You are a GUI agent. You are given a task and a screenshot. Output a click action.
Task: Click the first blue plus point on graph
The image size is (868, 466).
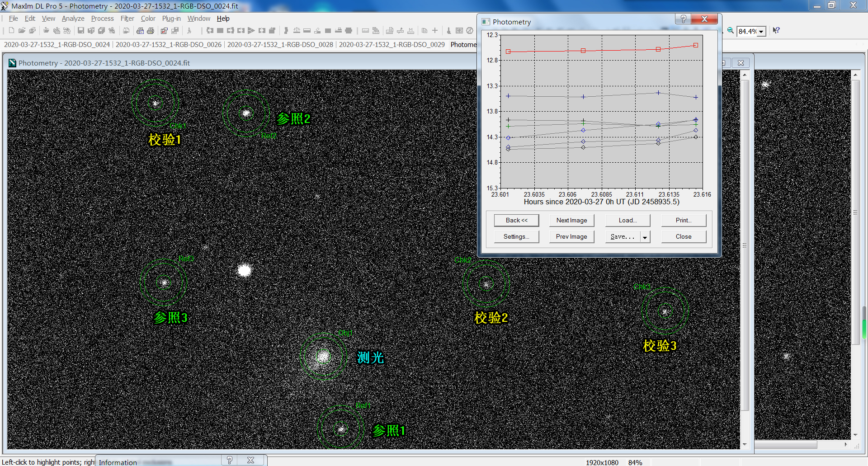click(x=508, y=96)
